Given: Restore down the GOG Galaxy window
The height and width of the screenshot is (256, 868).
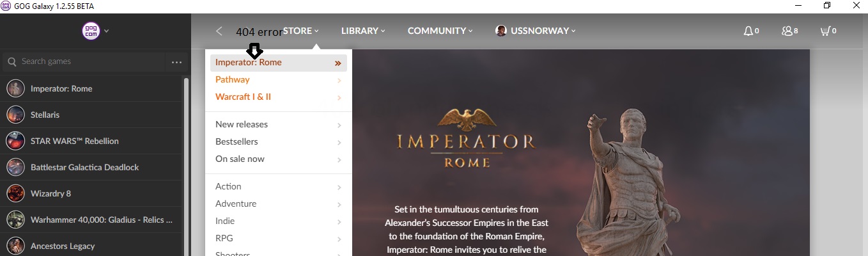Looking at the screenshot, I should click(x=827, y=6).
